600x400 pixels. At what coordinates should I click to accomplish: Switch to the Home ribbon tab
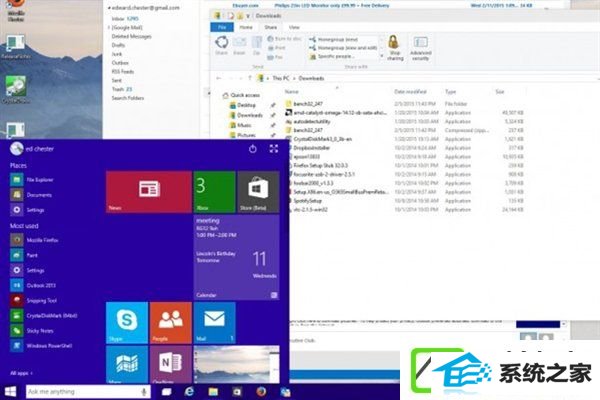click(246, 27)
